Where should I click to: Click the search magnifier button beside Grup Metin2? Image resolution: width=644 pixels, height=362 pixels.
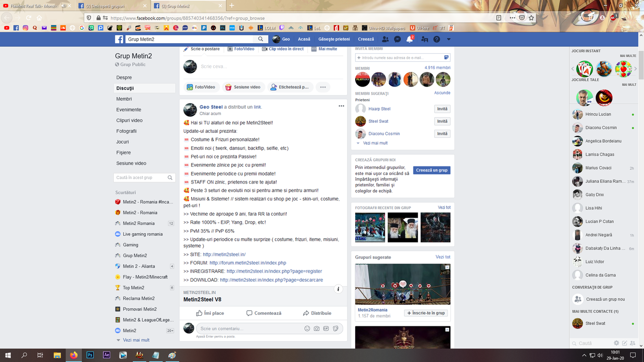click(x=261, y=39)
